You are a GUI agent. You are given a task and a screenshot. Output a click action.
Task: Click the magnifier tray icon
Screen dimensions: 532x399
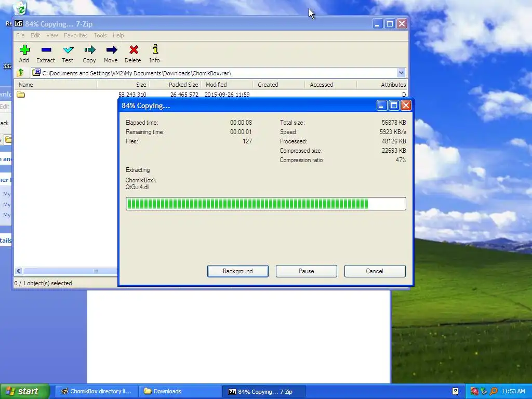point(494,391)
